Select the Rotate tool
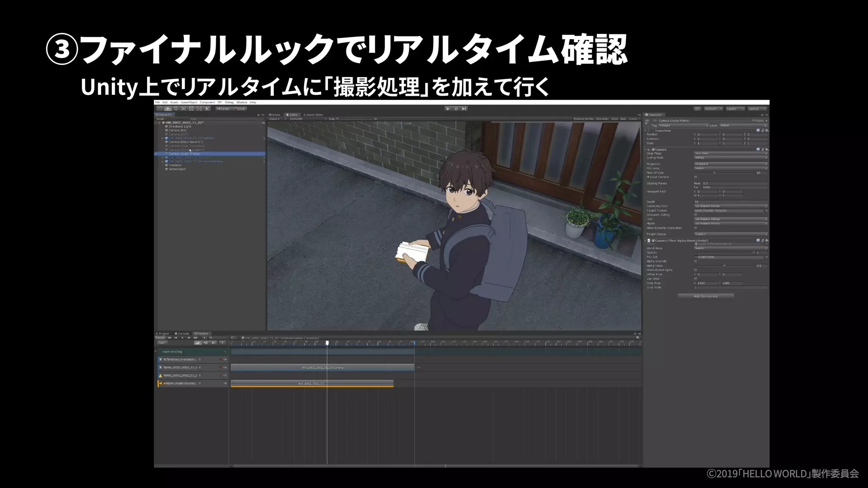868x488 pixels. (x=176, y=109)
